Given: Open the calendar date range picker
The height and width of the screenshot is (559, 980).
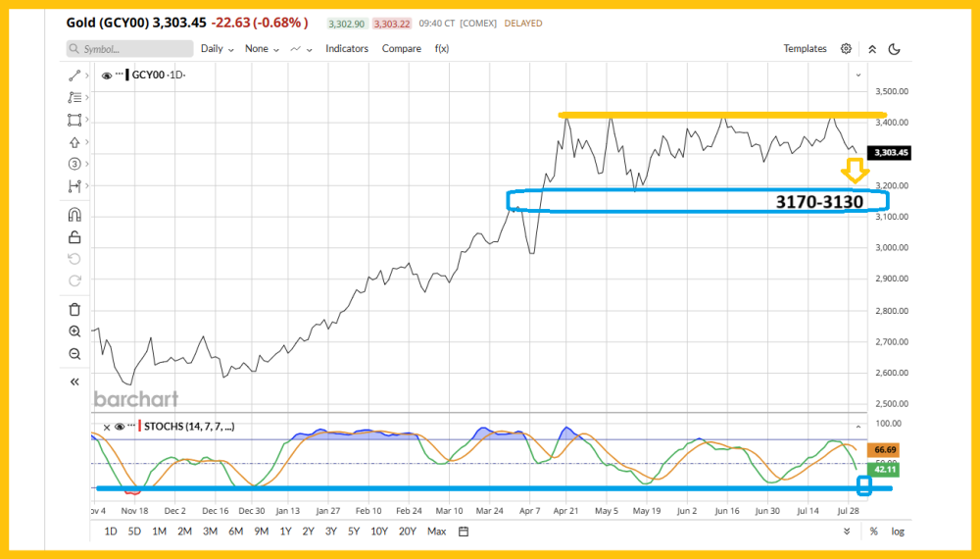Looking at the screenshot, I should 464,532.
